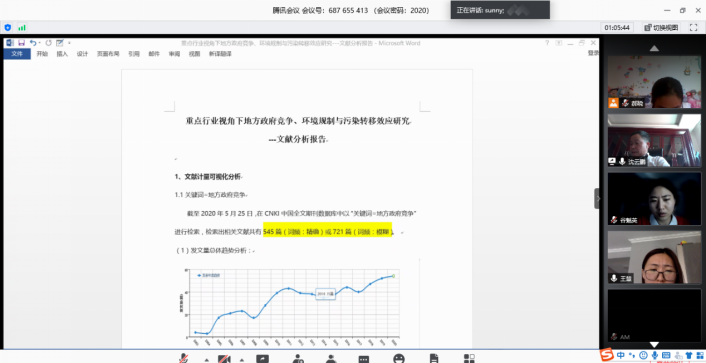Image resolution: width=706 pixels, height=363 pixels.
Task: Expand the video options arrow beside camera
Action: point(242,360)
